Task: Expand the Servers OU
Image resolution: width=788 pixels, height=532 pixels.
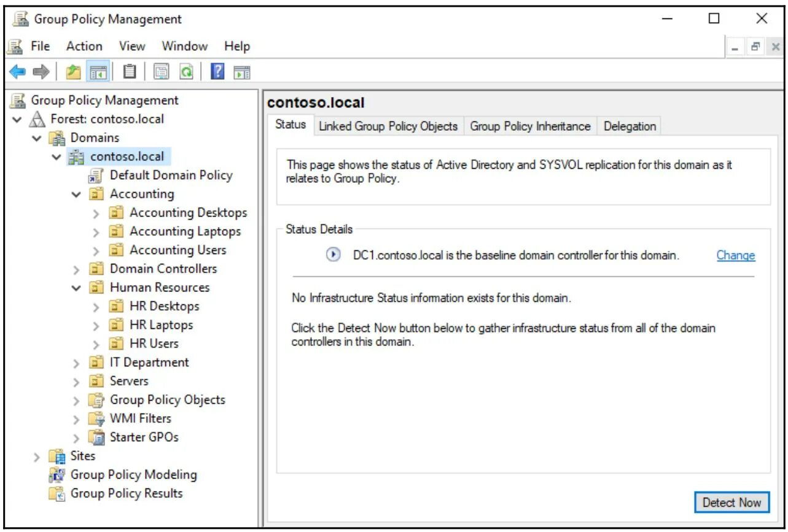Action: pyautogui.click(x=77, y=382)
